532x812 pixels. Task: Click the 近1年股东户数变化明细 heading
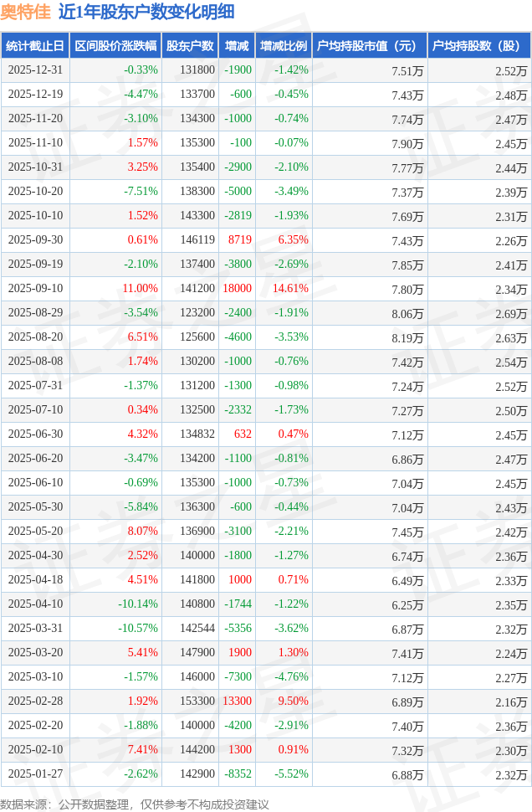[x=146, y=12]
